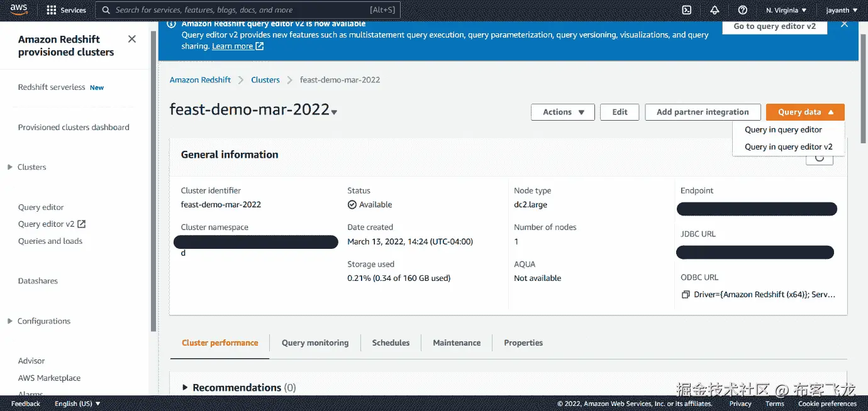Switch to the Cluster performance tab
Image resolution: width=868 pixels, height=411 pixels.
(x=220, y=343)
